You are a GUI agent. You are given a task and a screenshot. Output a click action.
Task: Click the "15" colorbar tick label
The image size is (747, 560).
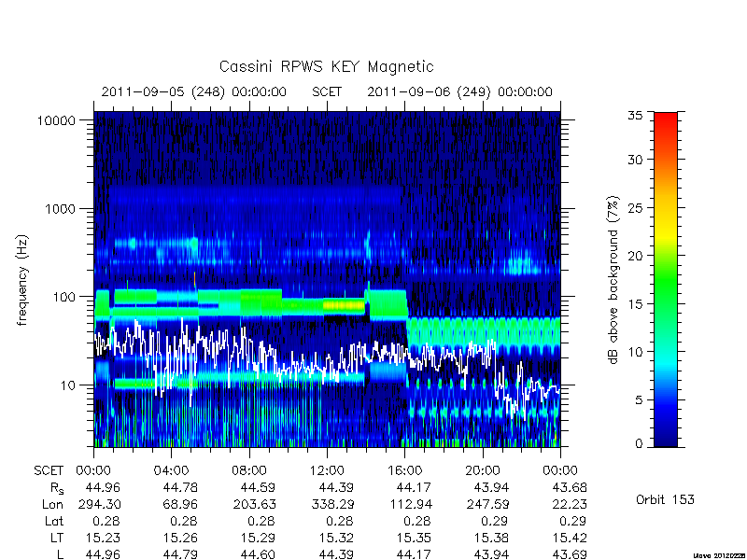pos(635,303)
